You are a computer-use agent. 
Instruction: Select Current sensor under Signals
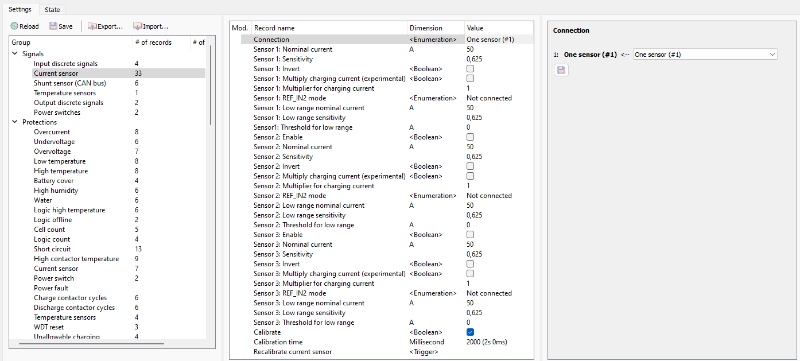pos(56,73)
